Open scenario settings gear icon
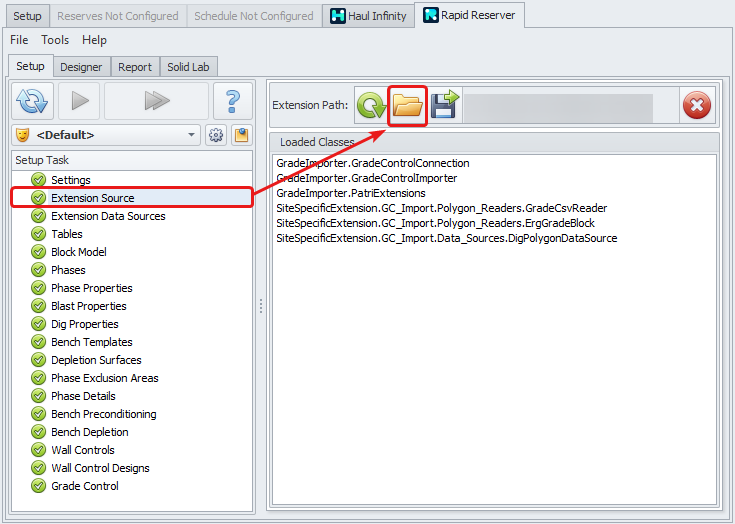This screenshot has height=524, width=735. [x=216, y=135]
